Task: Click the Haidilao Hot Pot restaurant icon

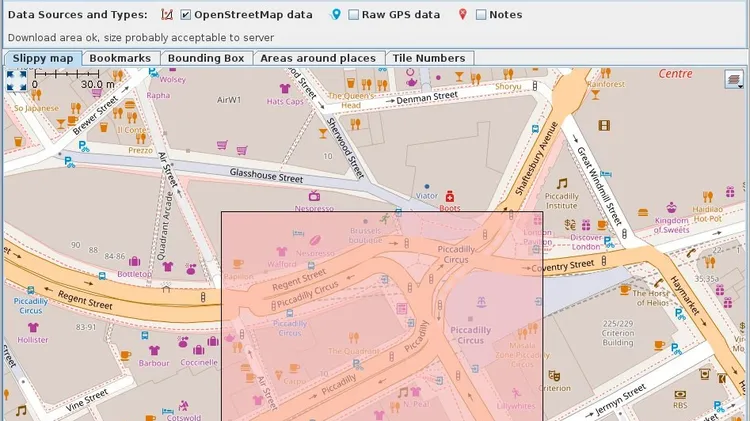Action: point(708,196)
